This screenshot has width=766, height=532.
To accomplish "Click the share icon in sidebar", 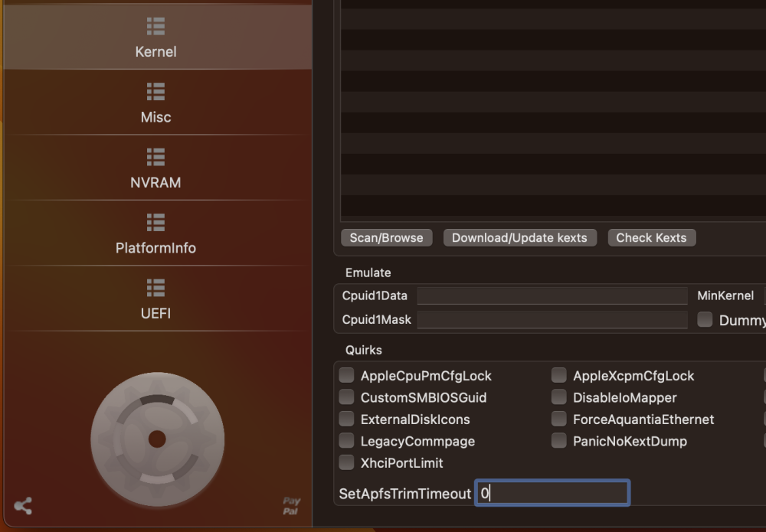I will 23,506.
